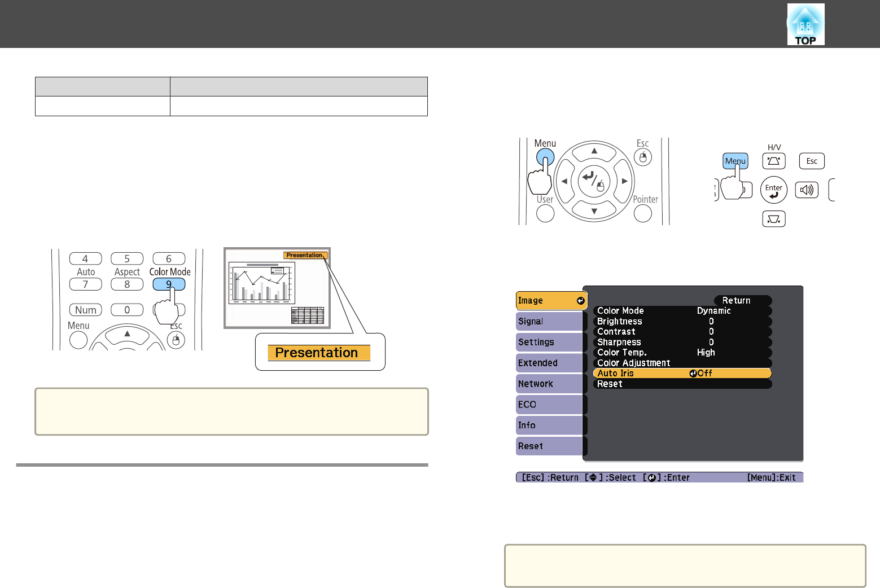Open the Settings menu tab
This screenshot has height=588, width=880.
point(549,342)
